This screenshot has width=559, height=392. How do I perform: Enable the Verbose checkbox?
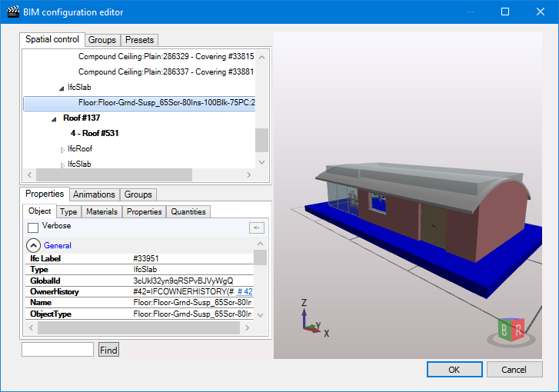click(x=33, y=228)
